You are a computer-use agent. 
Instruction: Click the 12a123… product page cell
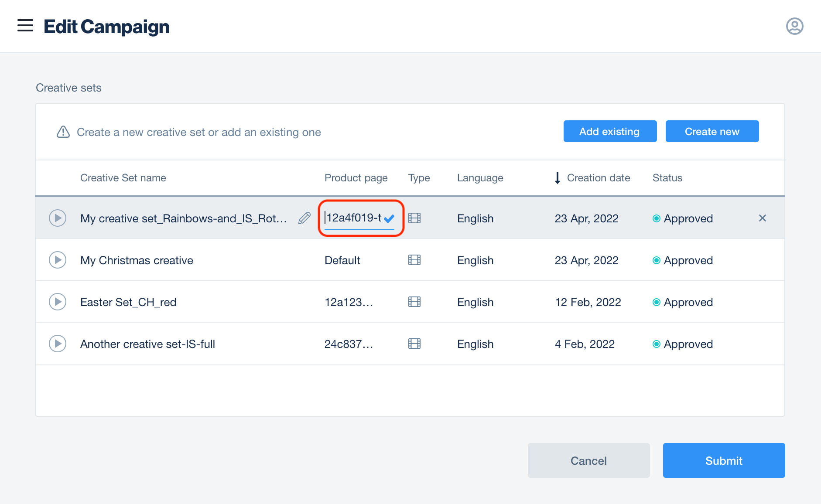coord(349,302)
